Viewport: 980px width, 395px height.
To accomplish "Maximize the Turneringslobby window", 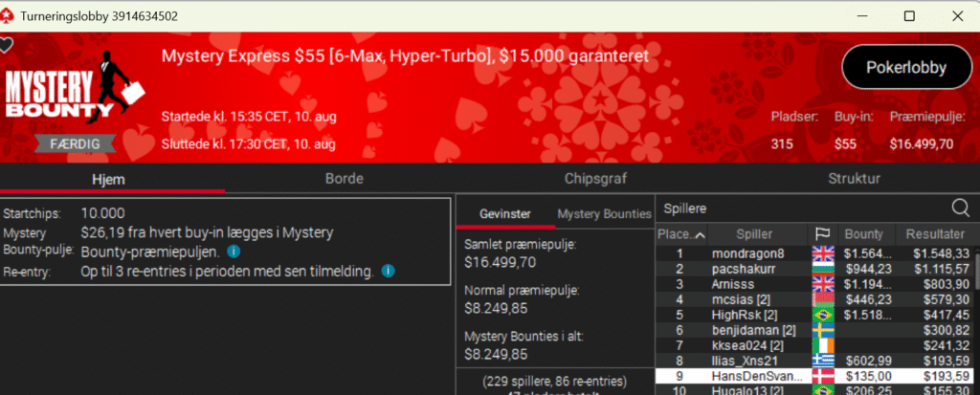I will point(909,15).
